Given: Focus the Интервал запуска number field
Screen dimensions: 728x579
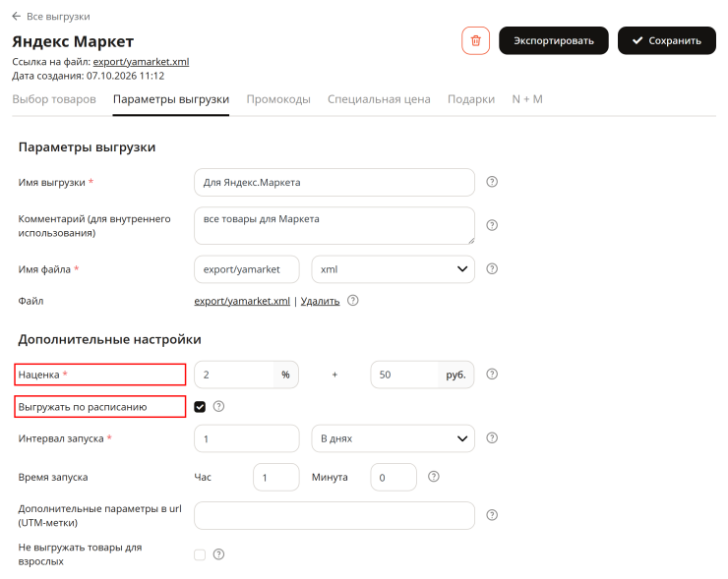Looking at the screenshot, I should (x=247, y=438).
